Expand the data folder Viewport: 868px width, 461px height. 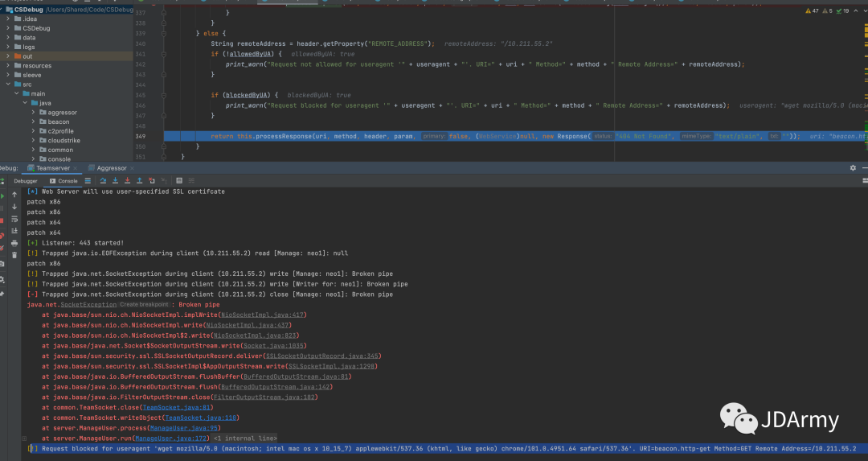(8, 38)
